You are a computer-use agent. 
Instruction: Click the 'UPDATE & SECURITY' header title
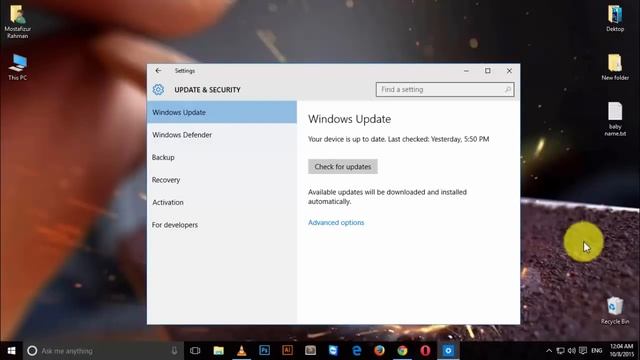[207, 90]
